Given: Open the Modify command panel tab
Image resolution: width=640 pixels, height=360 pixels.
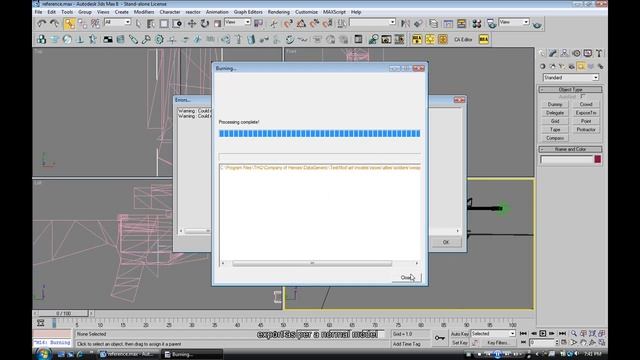Looking at the screenshot, I should click(x=553, y=53).
